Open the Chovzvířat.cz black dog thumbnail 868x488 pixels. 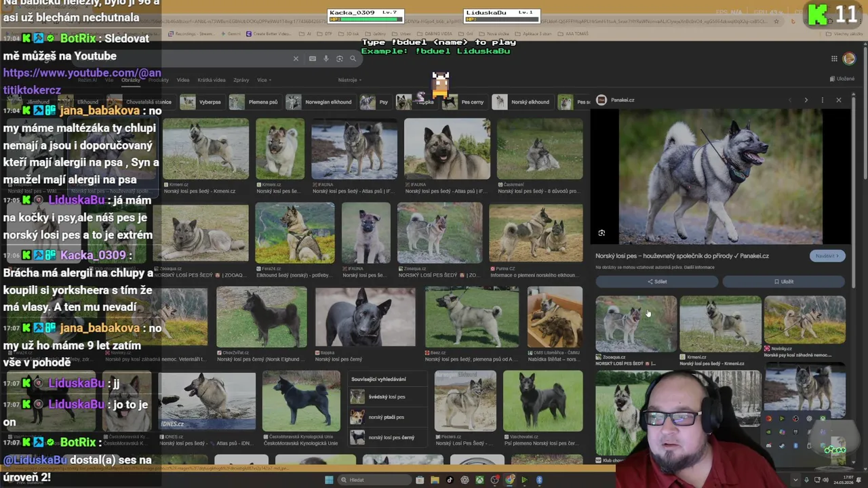coord(261,317)
